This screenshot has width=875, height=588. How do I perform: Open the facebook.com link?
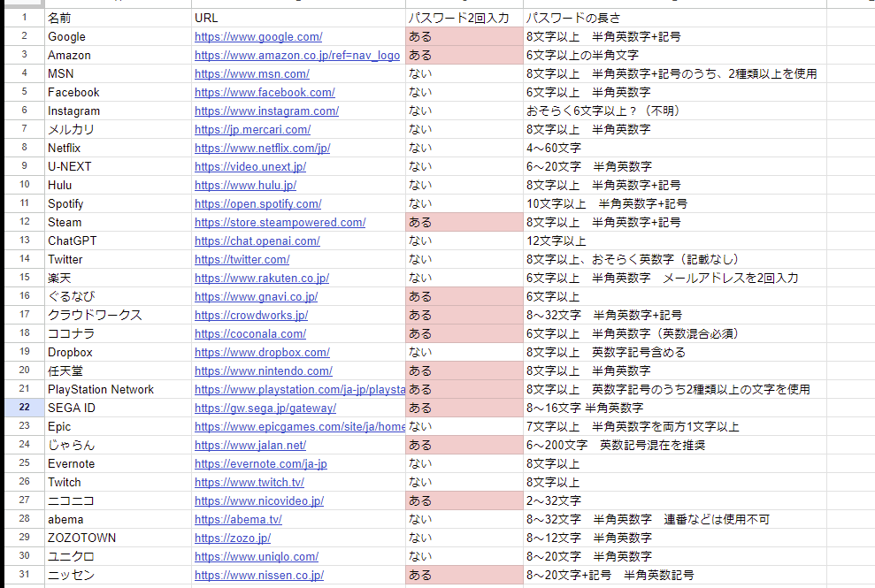pos(265,92)
